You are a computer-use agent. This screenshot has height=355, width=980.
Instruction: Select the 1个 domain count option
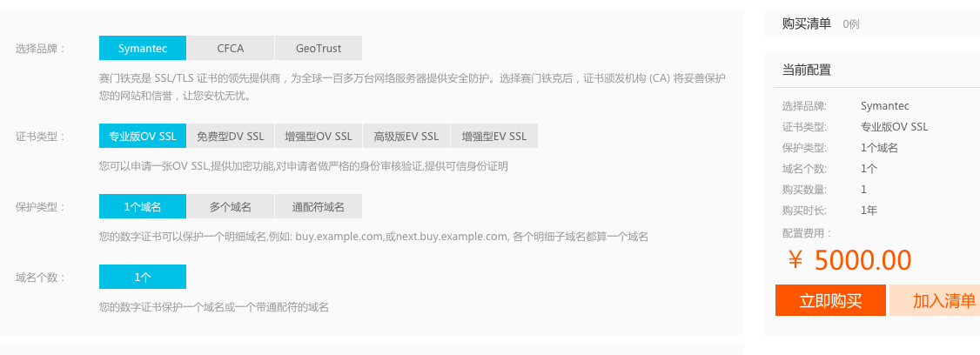point(143,277)
